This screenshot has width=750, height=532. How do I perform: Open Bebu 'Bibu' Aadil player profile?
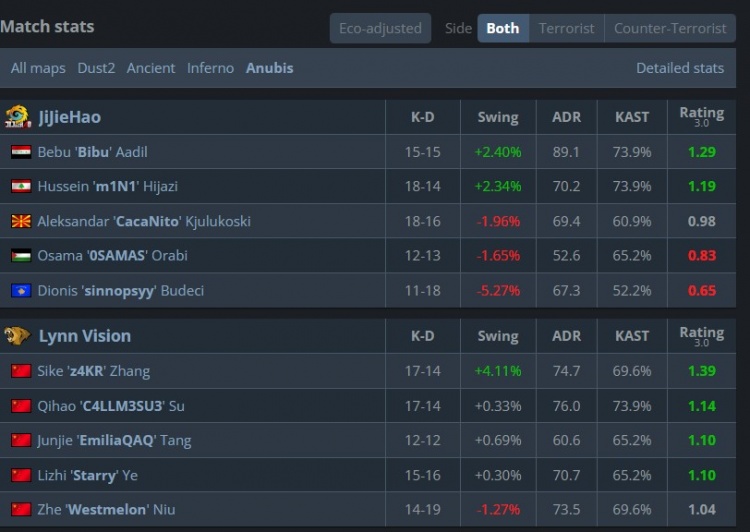click(x=92, y=152)
